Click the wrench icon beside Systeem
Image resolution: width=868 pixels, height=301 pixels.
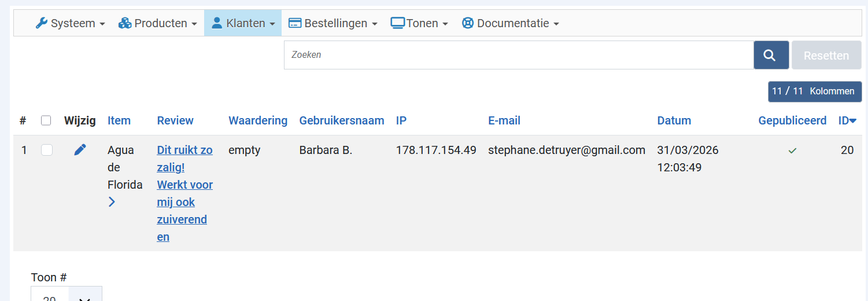41,23
